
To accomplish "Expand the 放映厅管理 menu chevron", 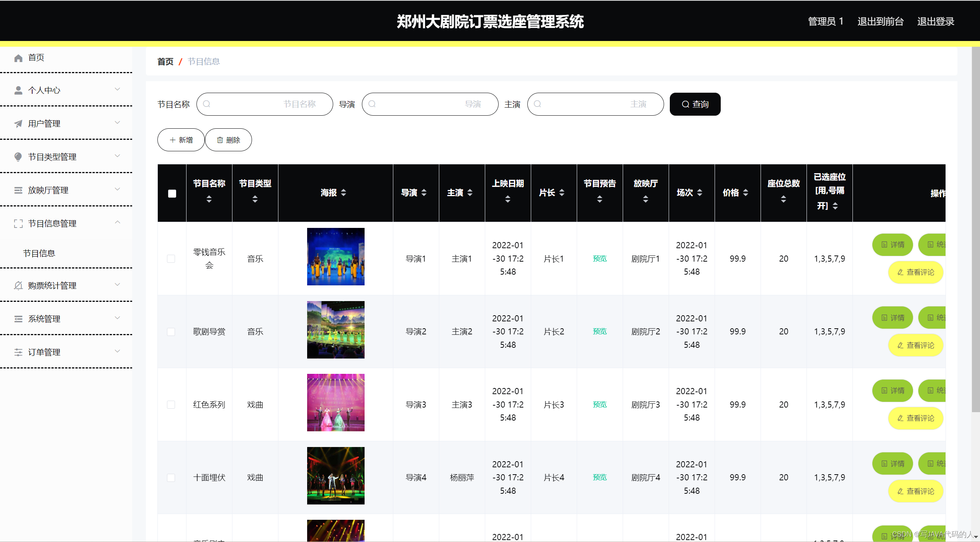I will click(x=118, y=189).
